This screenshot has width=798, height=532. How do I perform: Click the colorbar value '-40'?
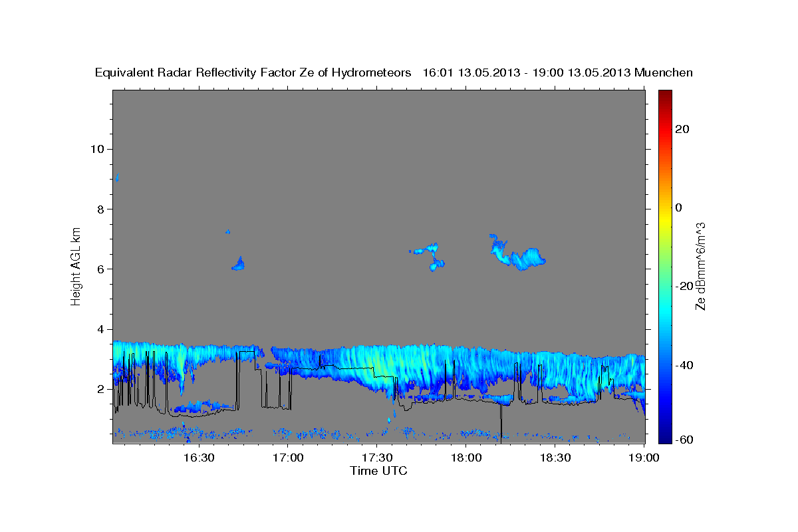[x=685, y=364]
